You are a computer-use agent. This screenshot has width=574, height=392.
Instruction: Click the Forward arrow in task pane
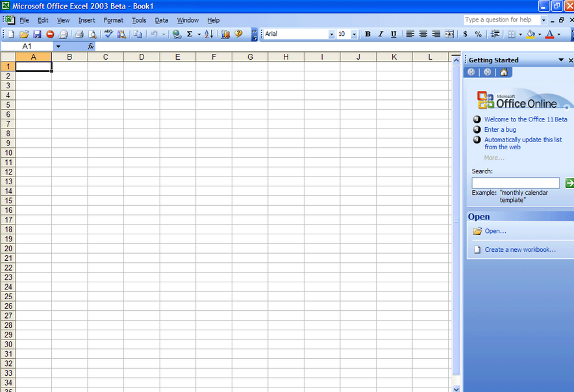tap(488, 72)
